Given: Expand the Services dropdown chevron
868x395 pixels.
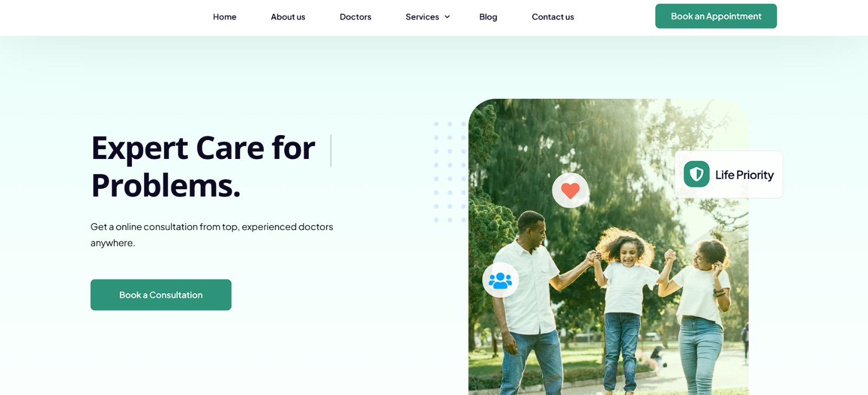Looking at the screenshot, I should pyautogui.click(x=447, y=17).
